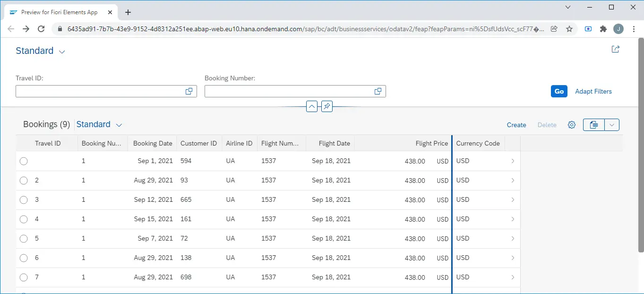Open Flight Number column header menu

click(x=282, y=143)
